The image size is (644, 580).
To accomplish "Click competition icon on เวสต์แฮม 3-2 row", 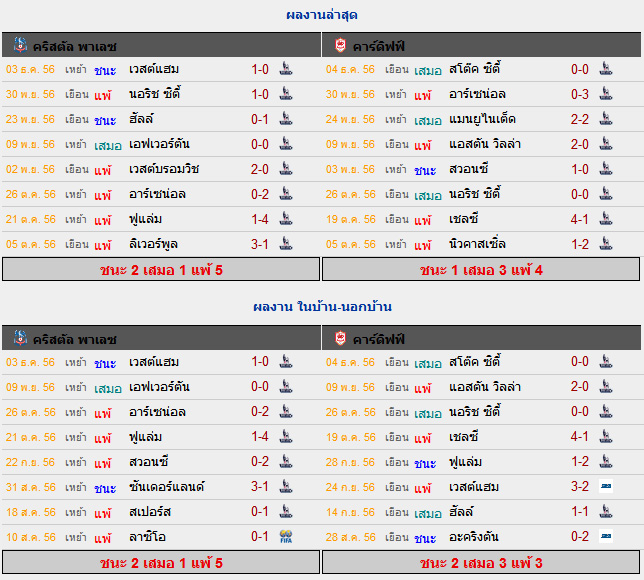I will click(606, 486).
